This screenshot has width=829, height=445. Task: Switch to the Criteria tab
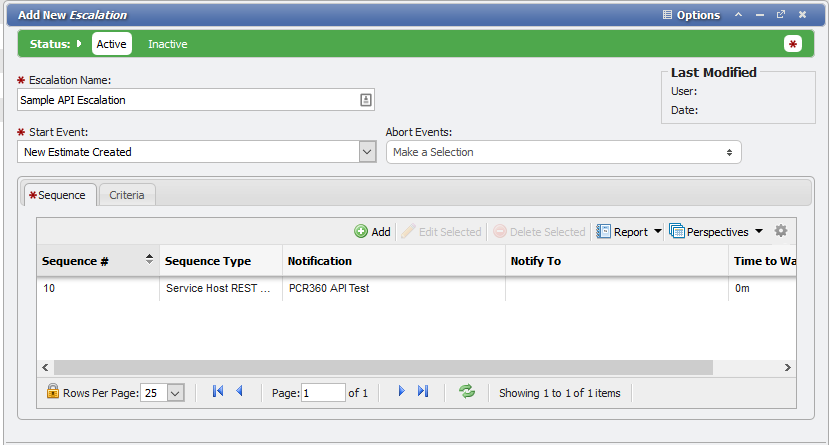coord(127,195)
